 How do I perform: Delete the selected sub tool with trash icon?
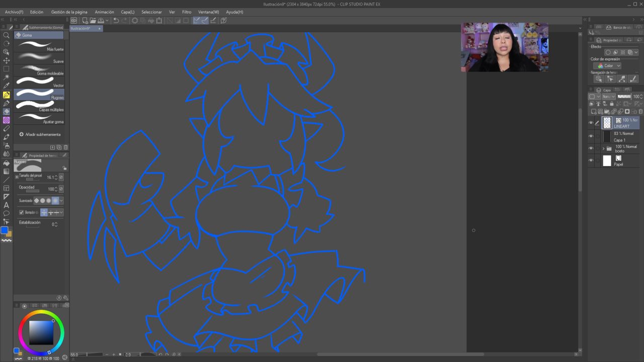(x=65, y=148)
